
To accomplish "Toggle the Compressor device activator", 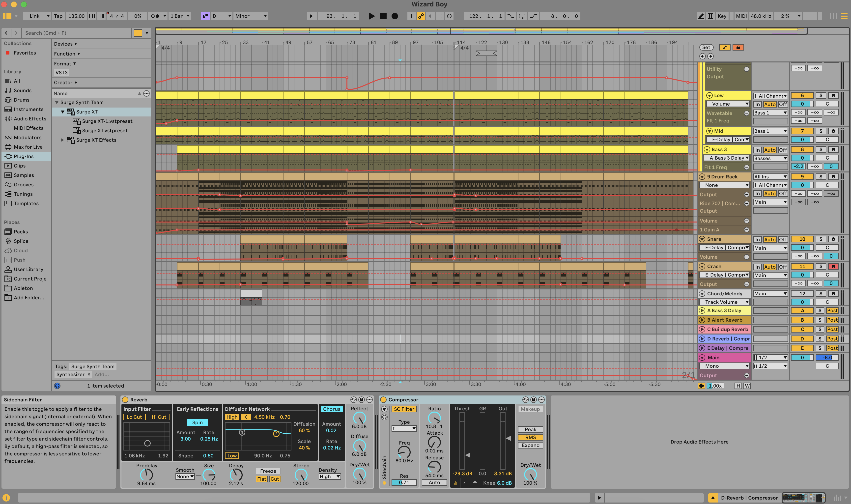I will pos(383,400).
